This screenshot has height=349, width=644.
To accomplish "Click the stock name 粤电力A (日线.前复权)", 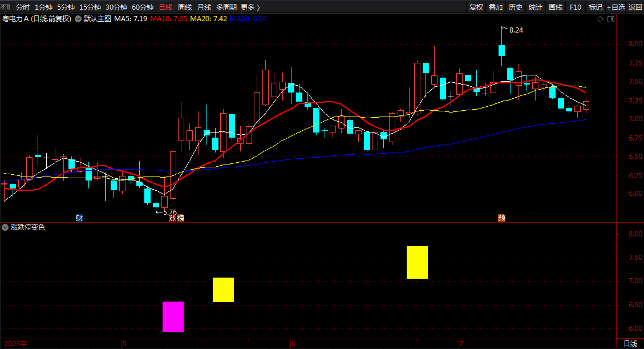I will click(x=37, y=19).
